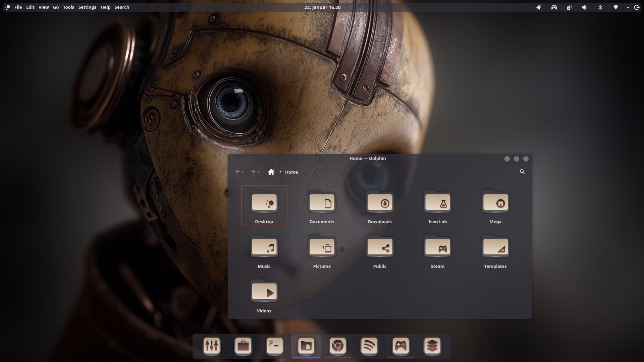Image resolution: width=644 pixels, height=362 pixels.
Task: Open the Mega folder
Action: (x=495, y=203)
